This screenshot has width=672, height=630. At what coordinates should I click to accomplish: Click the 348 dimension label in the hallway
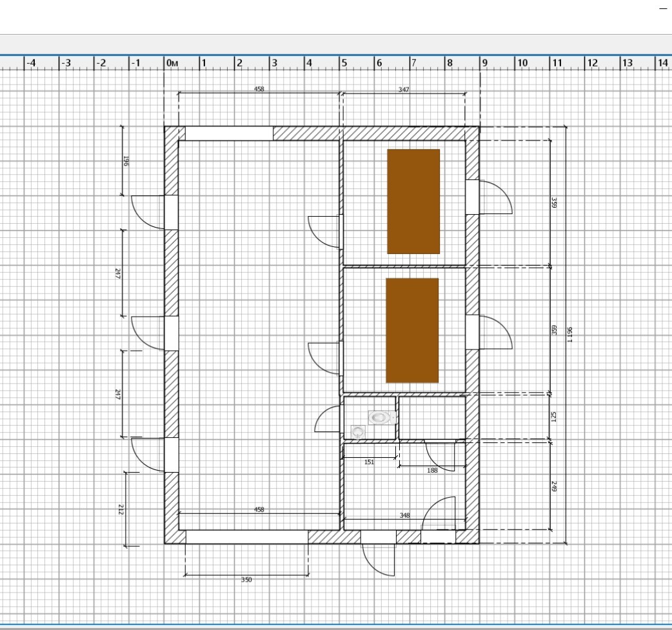(404, 515)
